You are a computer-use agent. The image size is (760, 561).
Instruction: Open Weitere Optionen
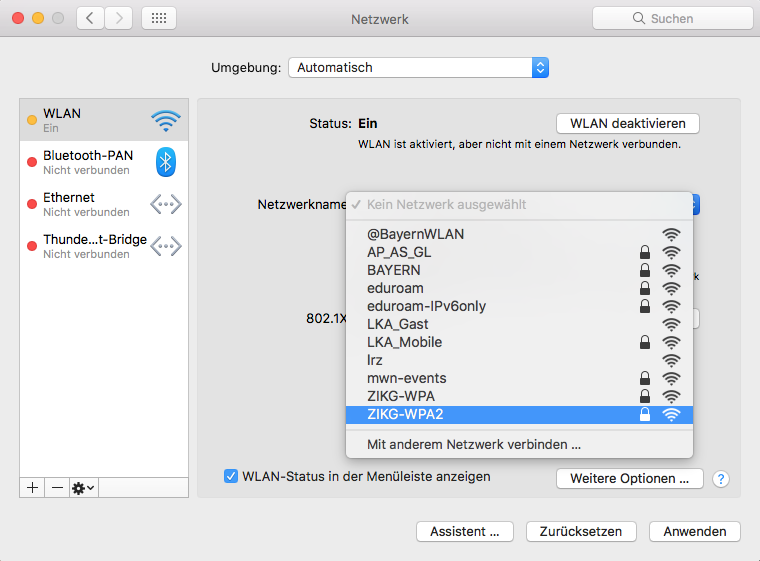pyautogui.click(x=629, y=478)
